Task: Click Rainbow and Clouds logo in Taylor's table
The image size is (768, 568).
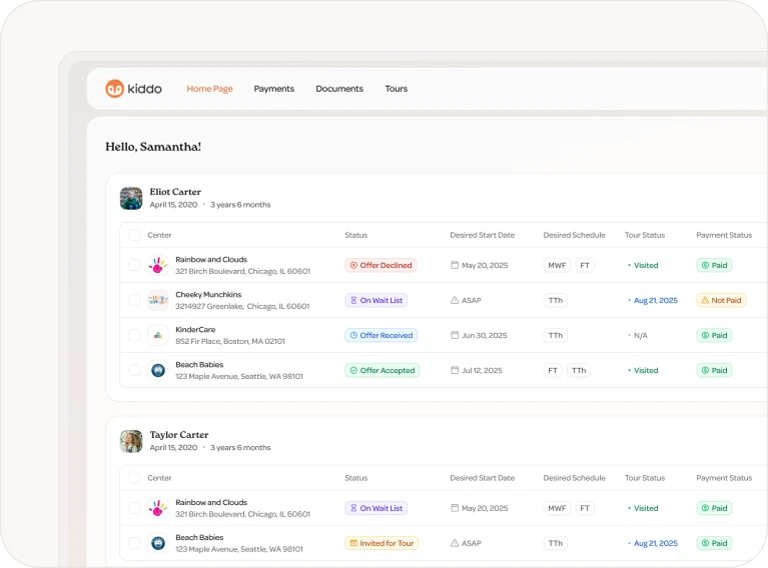Action: pos(158,508)
